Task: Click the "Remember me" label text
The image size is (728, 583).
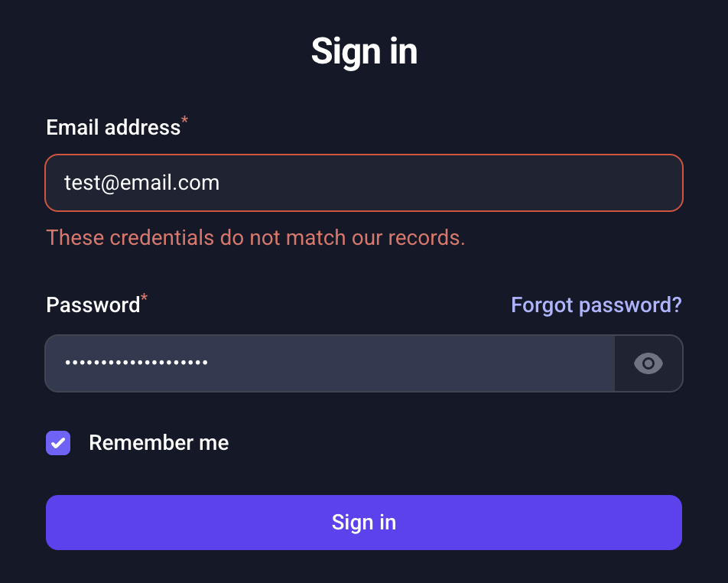Action: coord(158,443)
